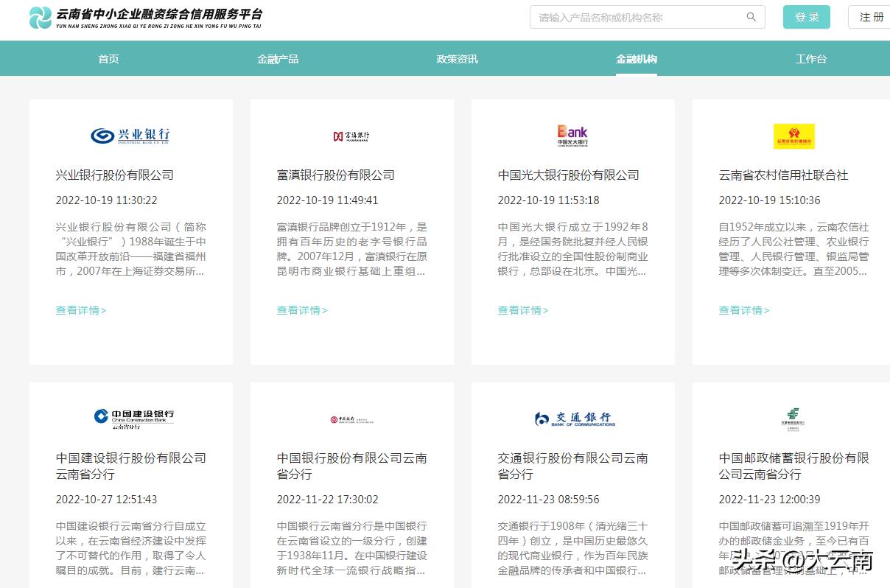Switch to the 首页 tab
The height and width of the screenshot is (588, 890).
coord(108,58)
